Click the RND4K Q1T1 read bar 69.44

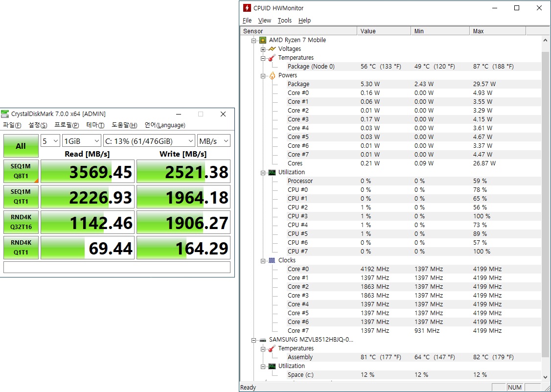[x=88, y=248]
